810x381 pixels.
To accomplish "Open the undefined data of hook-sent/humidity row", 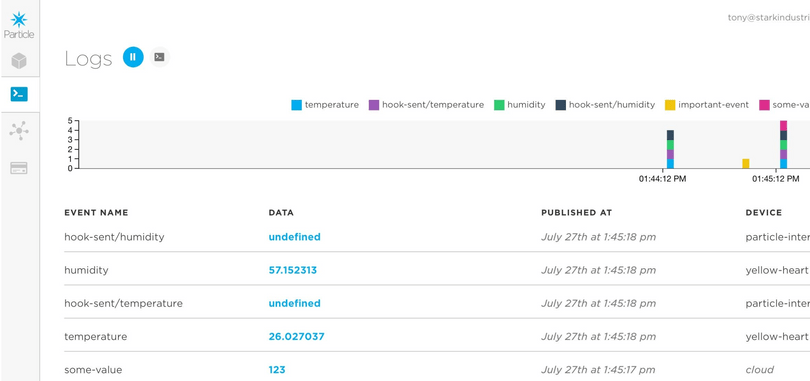I will pos(294,237).
